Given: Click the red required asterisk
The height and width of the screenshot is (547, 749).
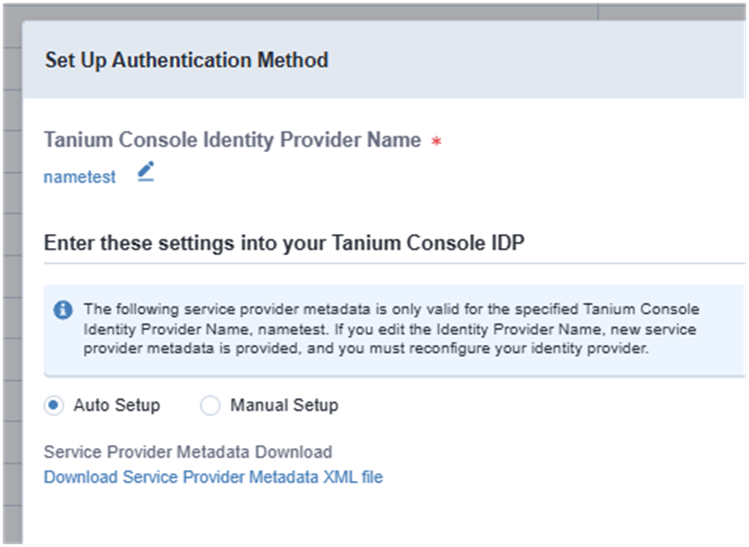Looking at the screenshot, I should [x=436, y=142].
